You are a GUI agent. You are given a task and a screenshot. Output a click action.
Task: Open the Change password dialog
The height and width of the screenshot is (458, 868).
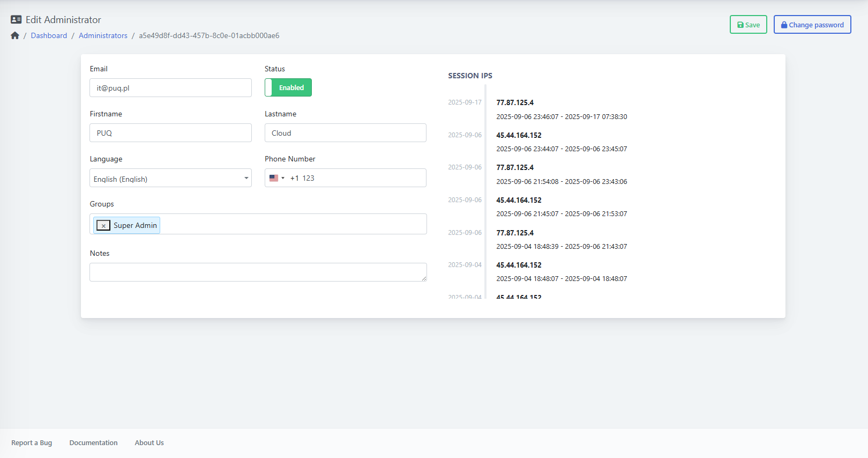[x=812, y=25]
